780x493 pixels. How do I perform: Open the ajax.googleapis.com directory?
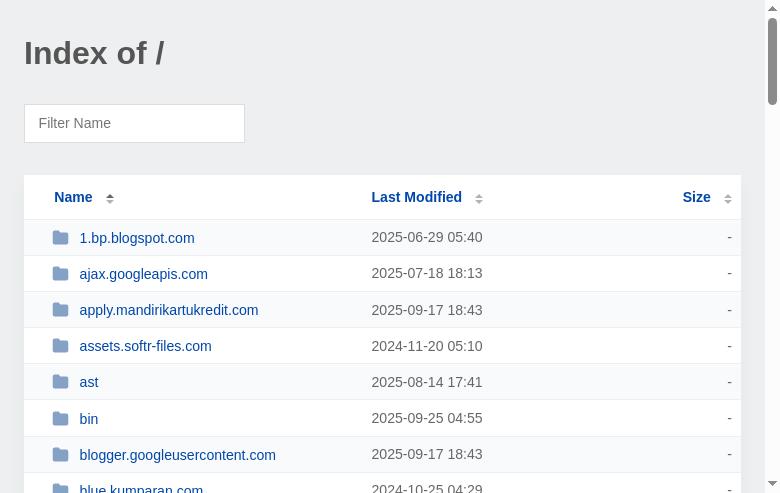coord(143,274)
